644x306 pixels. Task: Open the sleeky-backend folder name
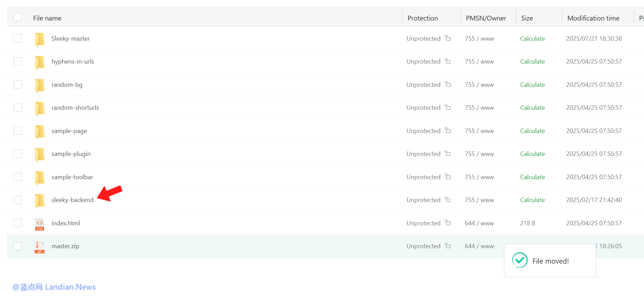point(72,200)
